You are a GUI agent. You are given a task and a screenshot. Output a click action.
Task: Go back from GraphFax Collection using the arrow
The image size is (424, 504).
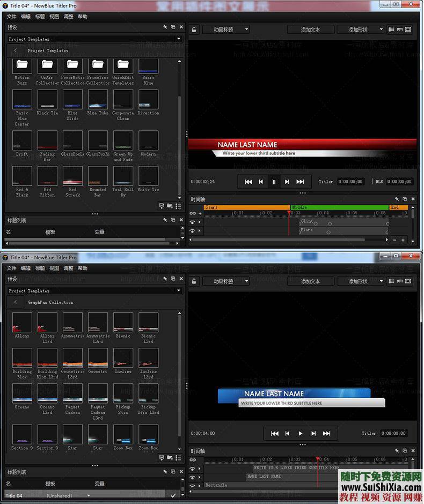16,302
